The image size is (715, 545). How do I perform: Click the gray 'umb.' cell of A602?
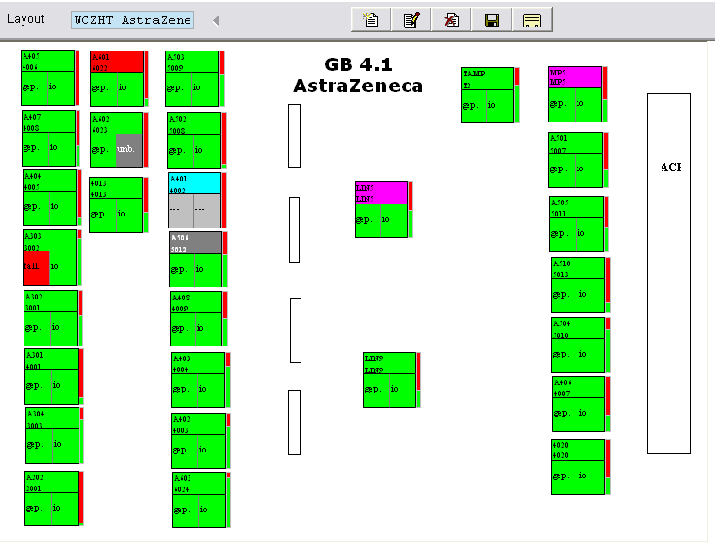click(129, 150)
